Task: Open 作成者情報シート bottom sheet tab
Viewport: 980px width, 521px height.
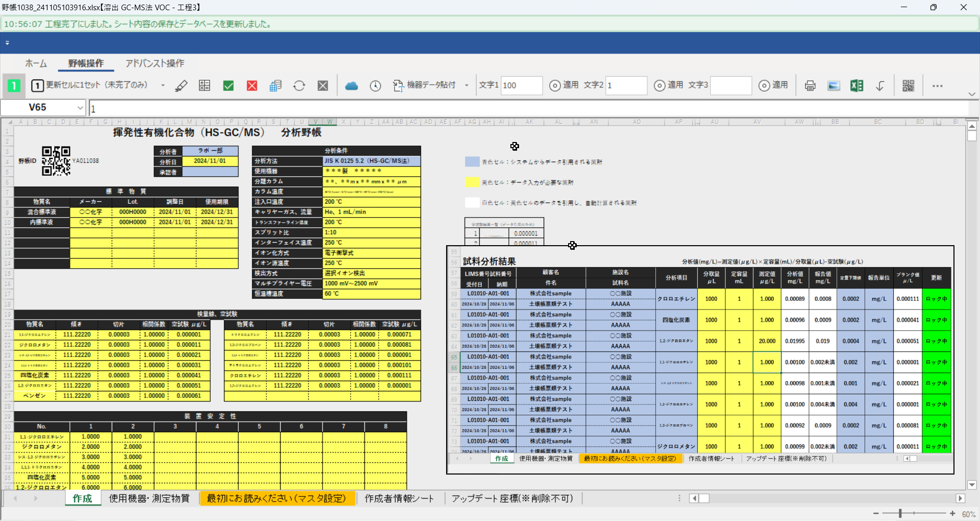Action: (x=399, y=499)
